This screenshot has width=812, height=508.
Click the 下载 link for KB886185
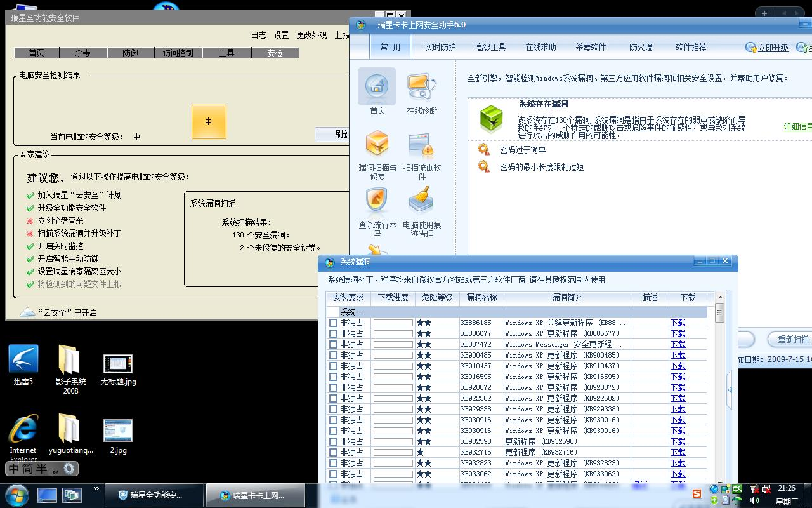(678, 323)
